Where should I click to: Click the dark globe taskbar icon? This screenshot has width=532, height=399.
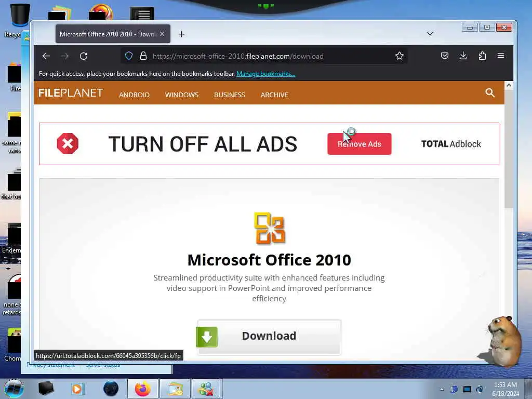(111, 389)
